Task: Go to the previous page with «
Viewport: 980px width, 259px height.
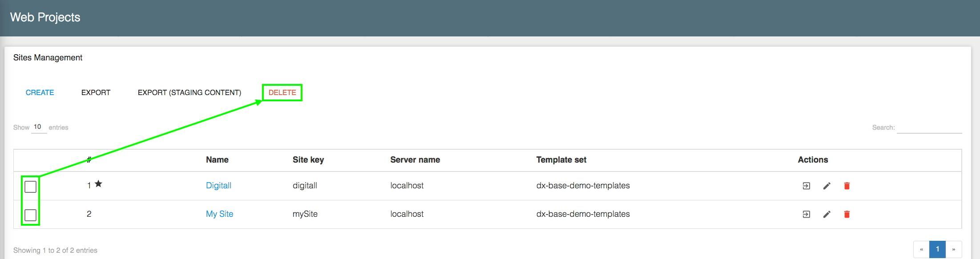Action: [x=921, y=249]
